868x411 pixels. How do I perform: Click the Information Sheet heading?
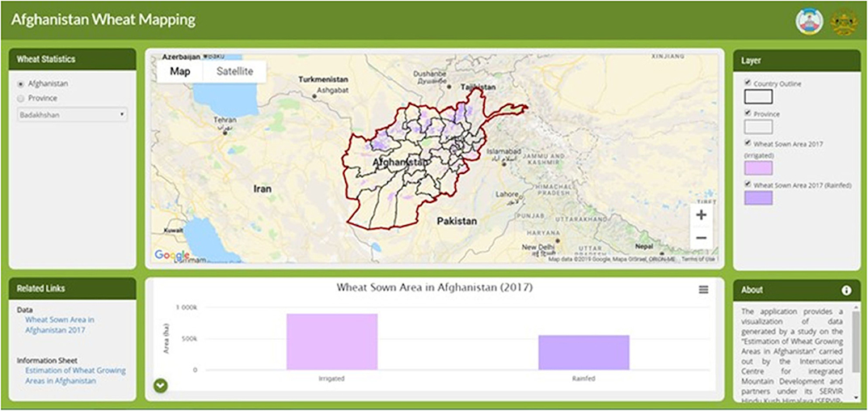(x=48, y=361)
